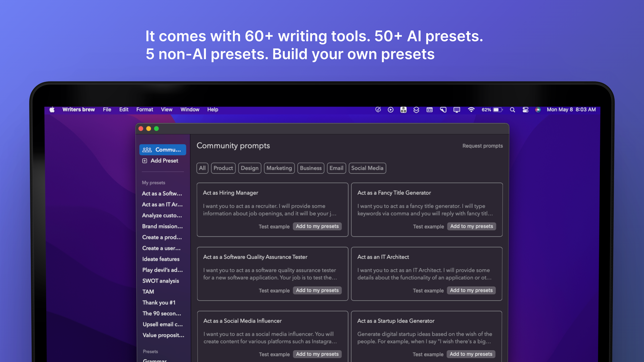Open the Edit menu
Screen dimensions: 644x362
[x=124, y=109]
